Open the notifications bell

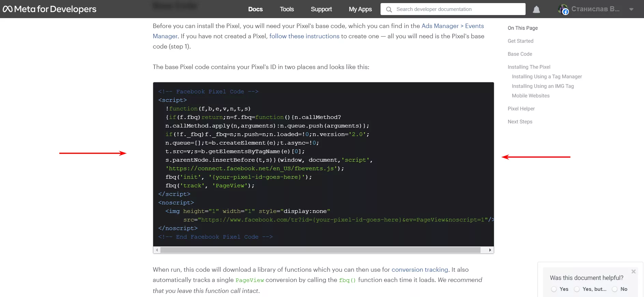[536, 9]
